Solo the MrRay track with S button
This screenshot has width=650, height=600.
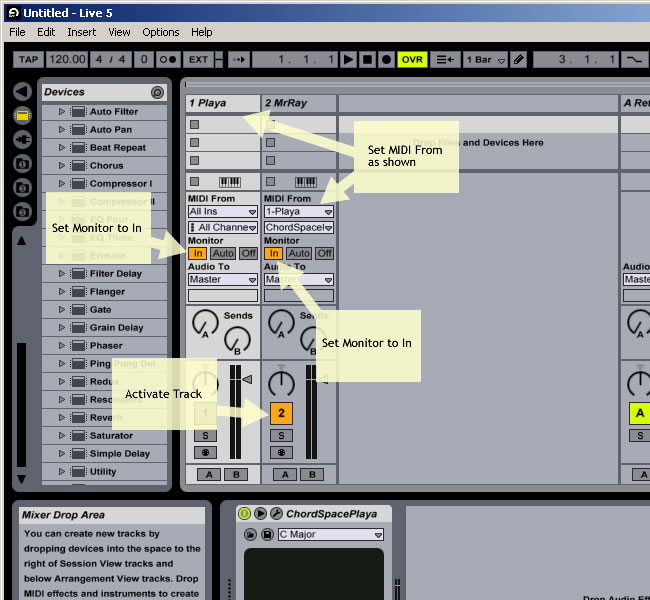(x=281, y=435)
